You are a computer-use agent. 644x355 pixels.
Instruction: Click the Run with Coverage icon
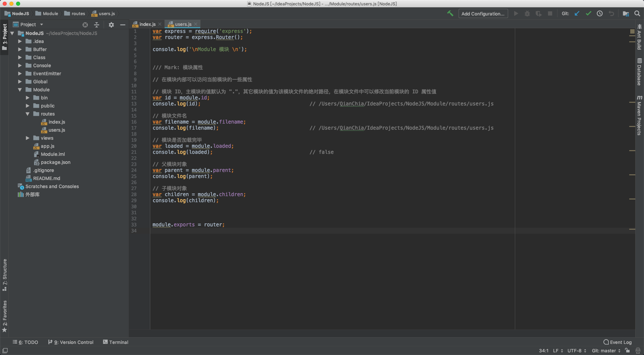coord(539,13)
